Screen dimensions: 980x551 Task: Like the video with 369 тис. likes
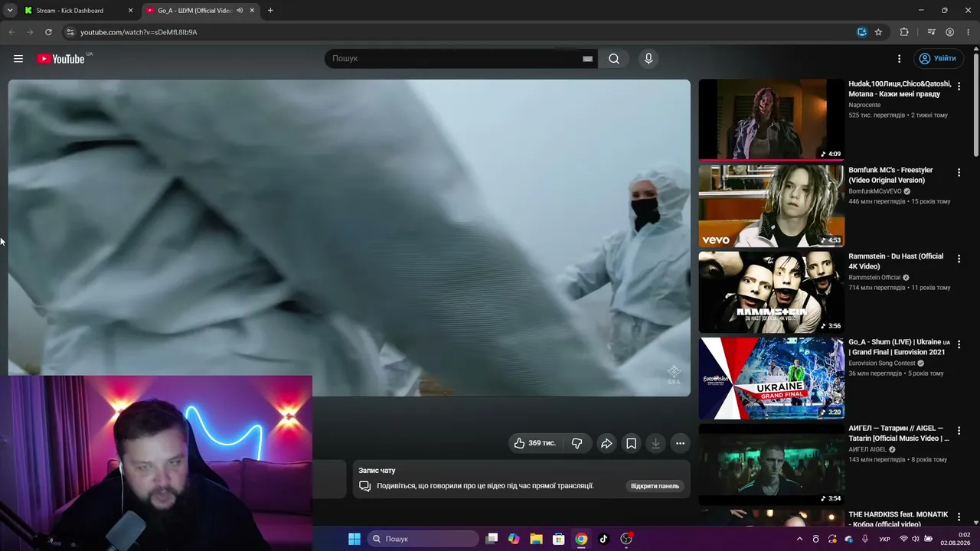(534, 443)
